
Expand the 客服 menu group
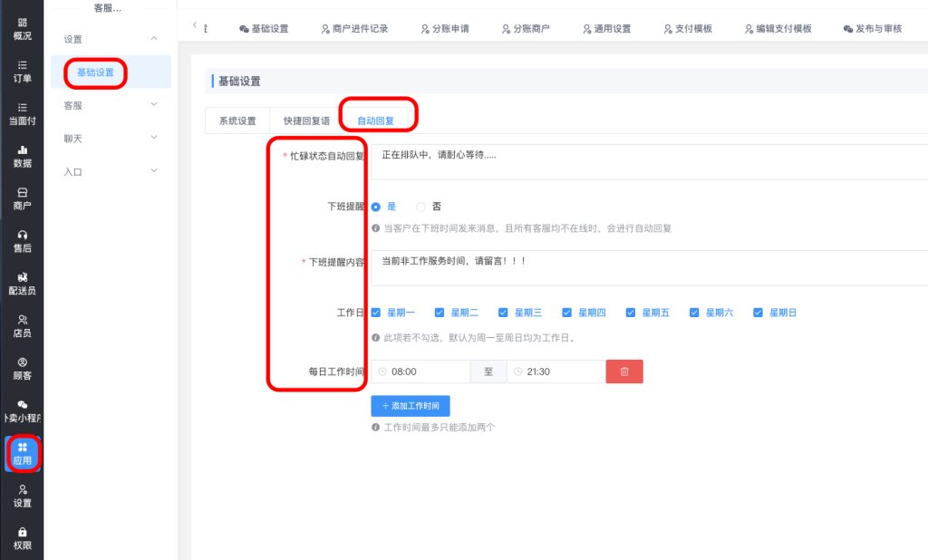pyautogui.click(x=109, y=105)
